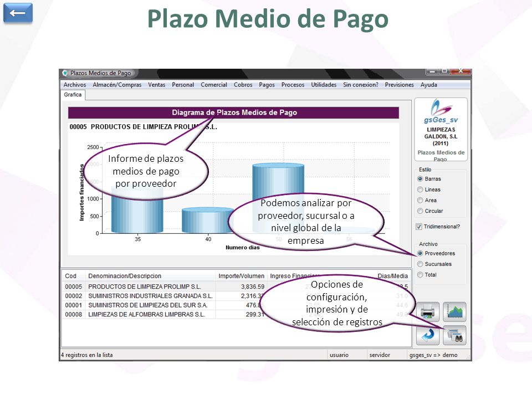
Task: Click the record search binoculars icon button
Action: (454, 335)
